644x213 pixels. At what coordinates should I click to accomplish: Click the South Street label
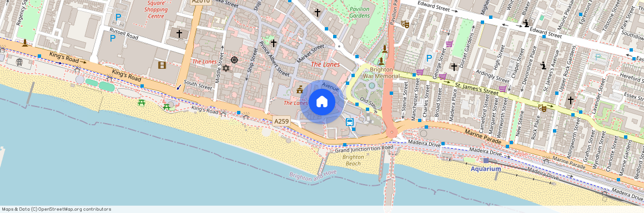point(198,85)
